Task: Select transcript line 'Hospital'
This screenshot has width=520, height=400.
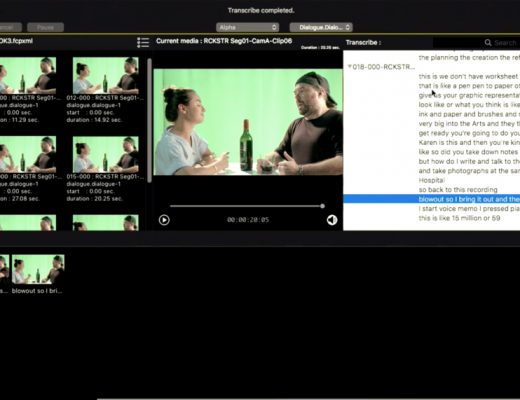Action: (432, 180)
